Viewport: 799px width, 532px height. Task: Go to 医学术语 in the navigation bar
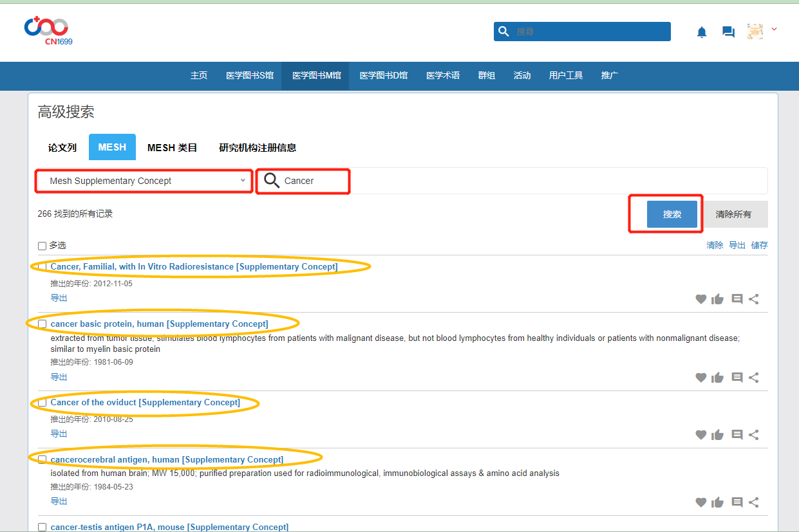pyautogui.click(x=442, y=75)
